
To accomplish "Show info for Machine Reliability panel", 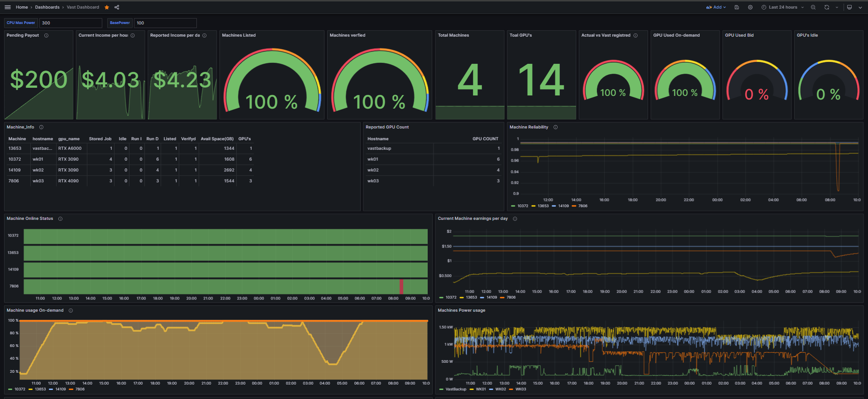I will (555, 127).
